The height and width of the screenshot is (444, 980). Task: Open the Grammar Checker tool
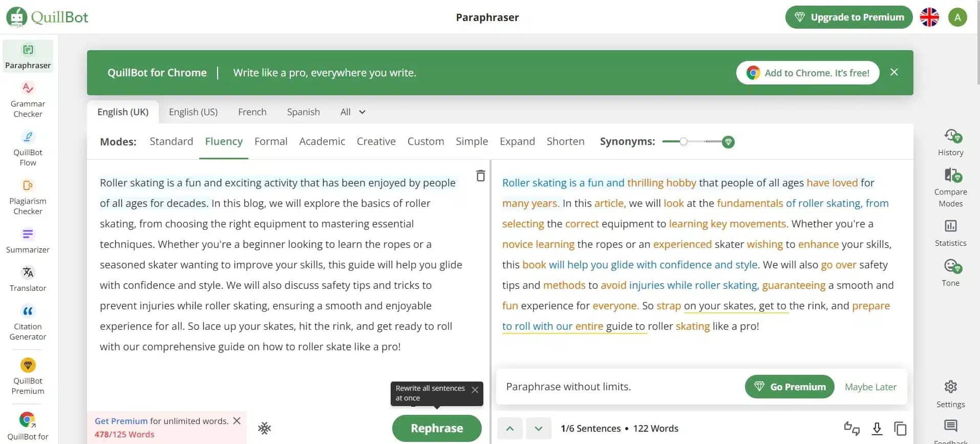[28, 100]
